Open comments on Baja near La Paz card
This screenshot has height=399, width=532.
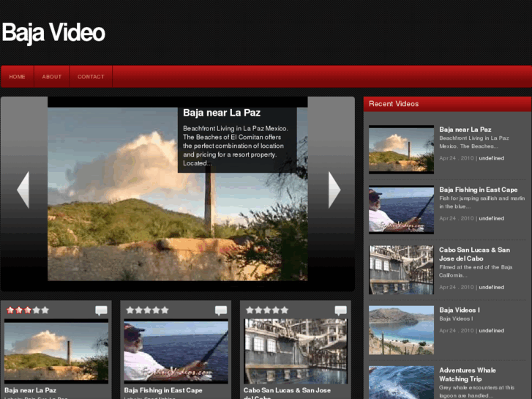pos(101,310)
